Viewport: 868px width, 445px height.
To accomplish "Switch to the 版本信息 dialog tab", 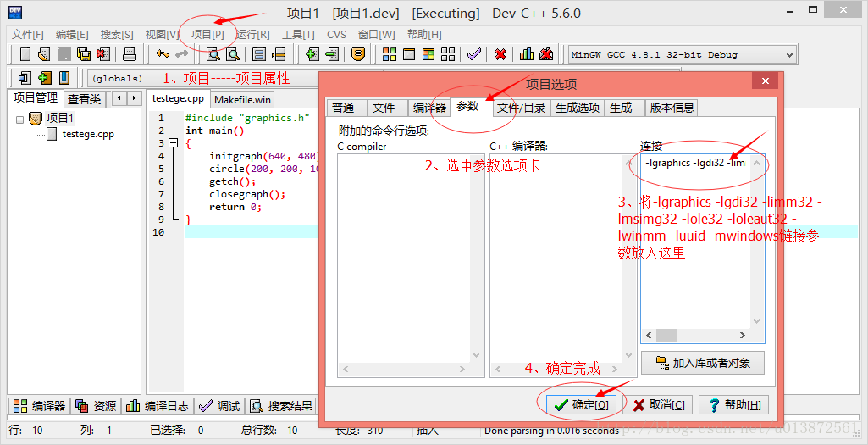I will click(672, 108).
